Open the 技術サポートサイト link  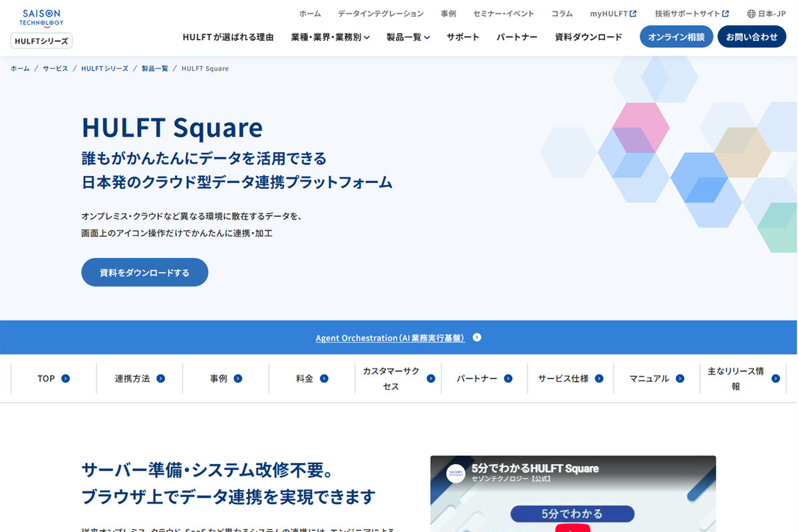click(x=692, y=13)
